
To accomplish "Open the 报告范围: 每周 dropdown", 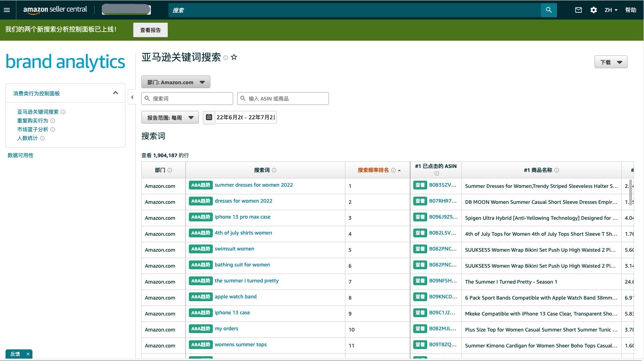I will 170,117.
